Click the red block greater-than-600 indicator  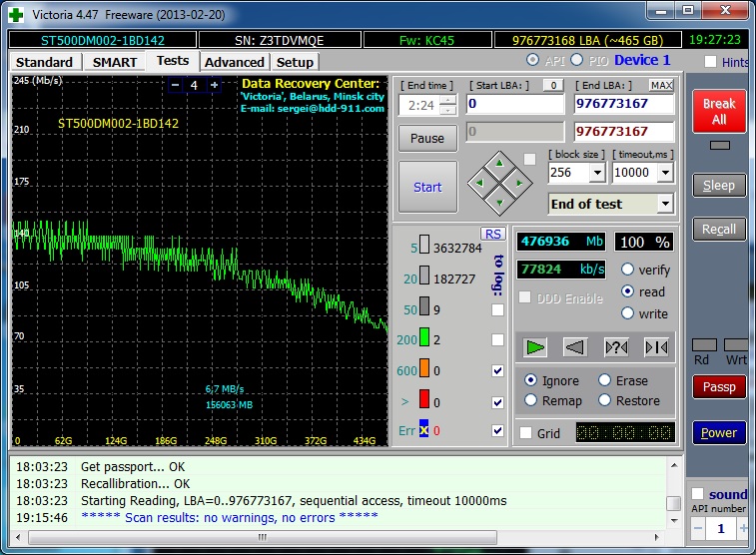pos(424,398)
